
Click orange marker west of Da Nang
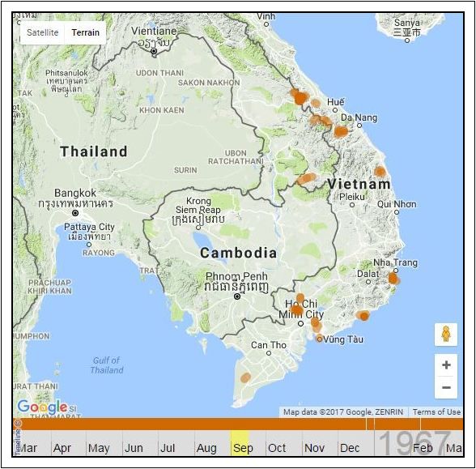pyautogui.click(x=341, y=132)
